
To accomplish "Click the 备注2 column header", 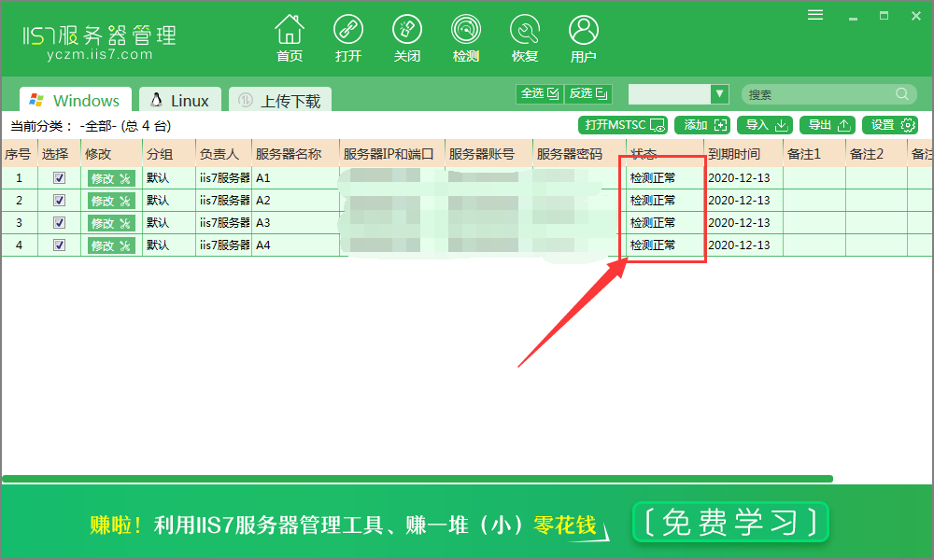I will [x=876, y=154].
